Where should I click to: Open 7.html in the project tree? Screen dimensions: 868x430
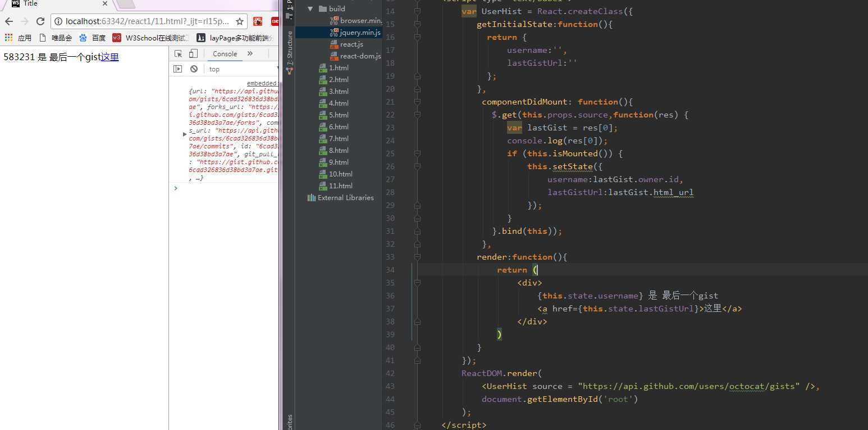click(x=334, y=138)
